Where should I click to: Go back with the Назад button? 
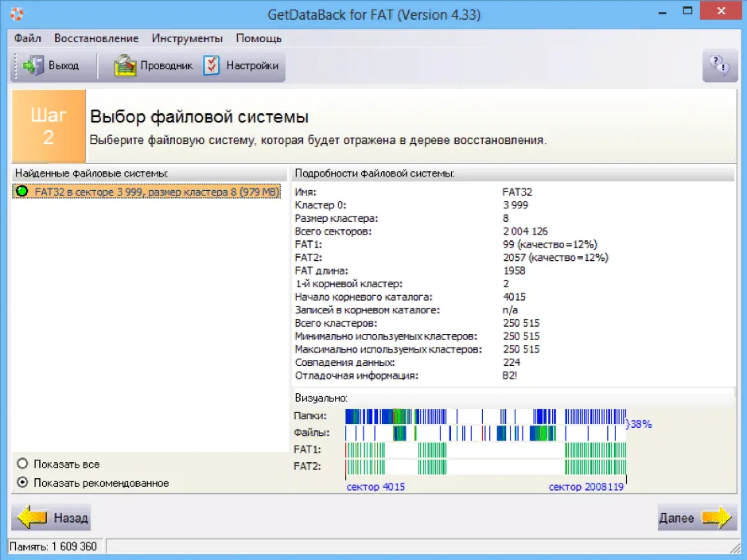coord(52,517)
